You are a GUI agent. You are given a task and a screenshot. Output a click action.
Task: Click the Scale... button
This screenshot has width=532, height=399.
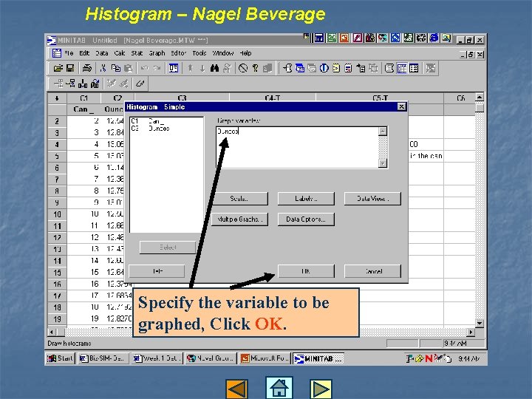pyautogui.click(x=239, y=199)
